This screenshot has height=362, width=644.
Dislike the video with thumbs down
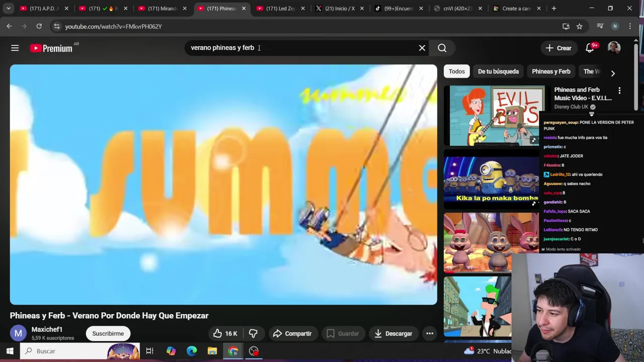click(x=253, y=333)
